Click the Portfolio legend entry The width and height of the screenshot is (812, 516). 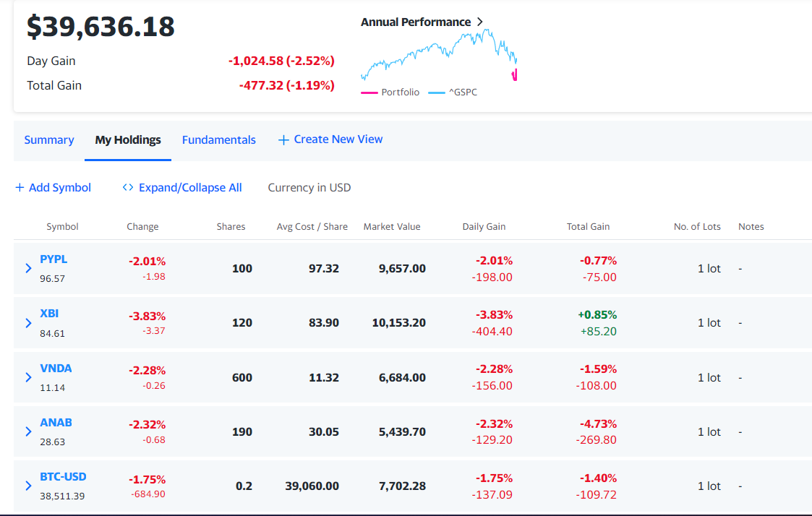pyautogui.click(x=390, y=92)
